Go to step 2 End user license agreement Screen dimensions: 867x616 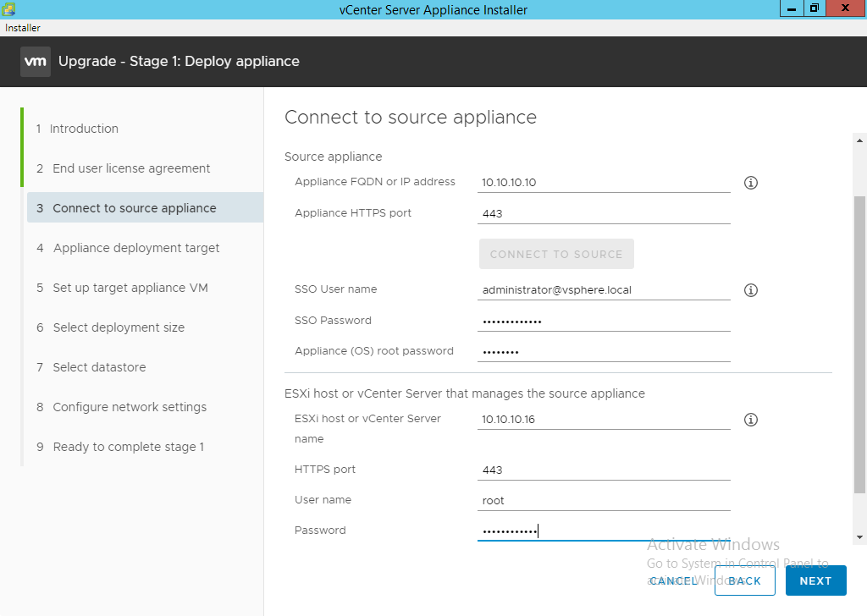tap(124, 168)
